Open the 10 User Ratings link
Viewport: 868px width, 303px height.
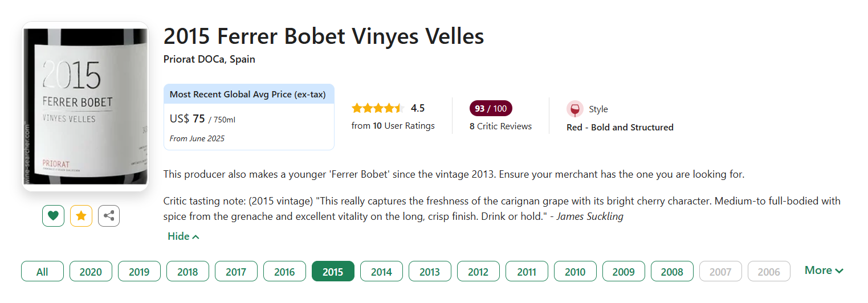click(x=393, y=126)
